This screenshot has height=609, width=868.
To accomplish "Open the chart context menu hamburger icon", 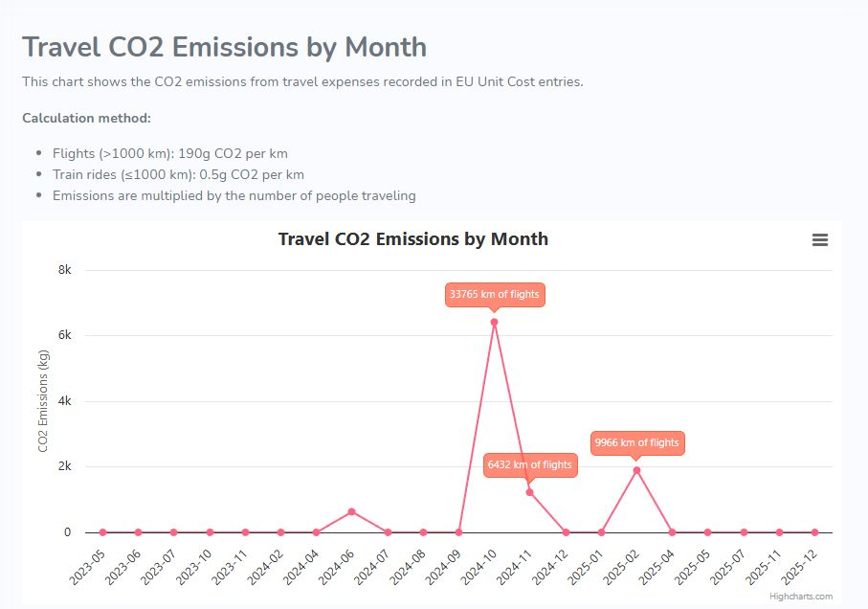I will click(x=819, y=240).
